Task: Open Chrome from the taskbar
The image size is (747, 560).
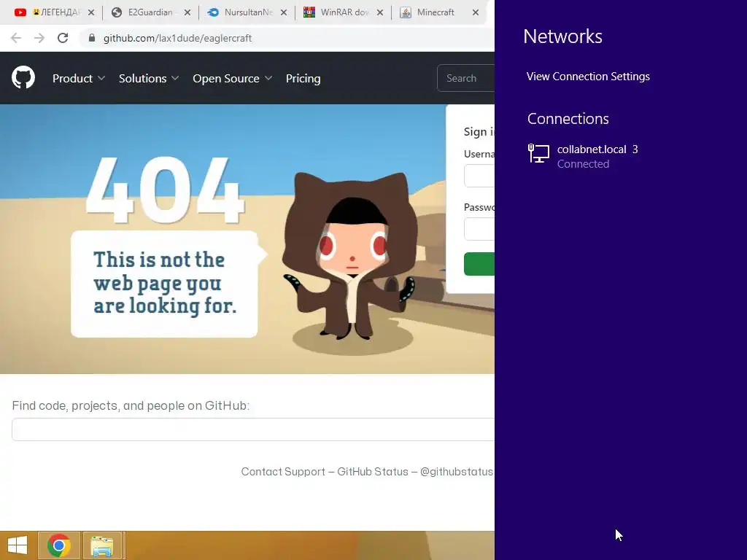Action: tap(59, 545)
